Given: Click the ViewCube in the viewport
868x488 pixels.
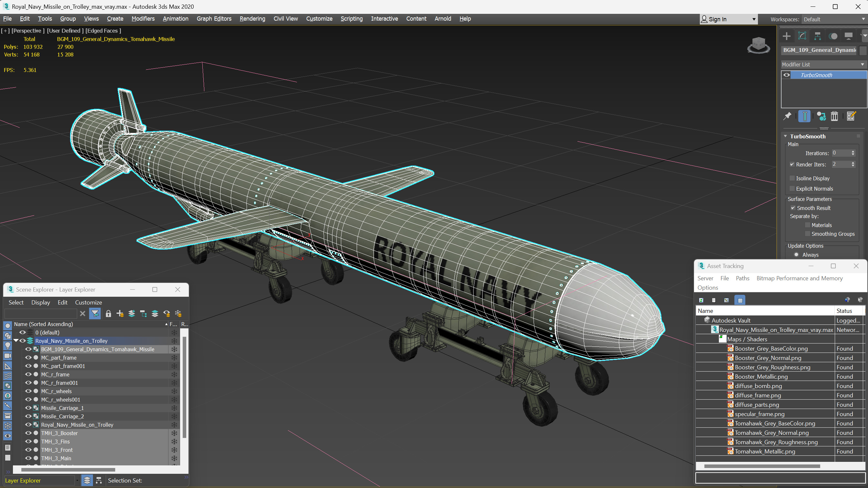Looking at the screenshot, I should [758, 45].
